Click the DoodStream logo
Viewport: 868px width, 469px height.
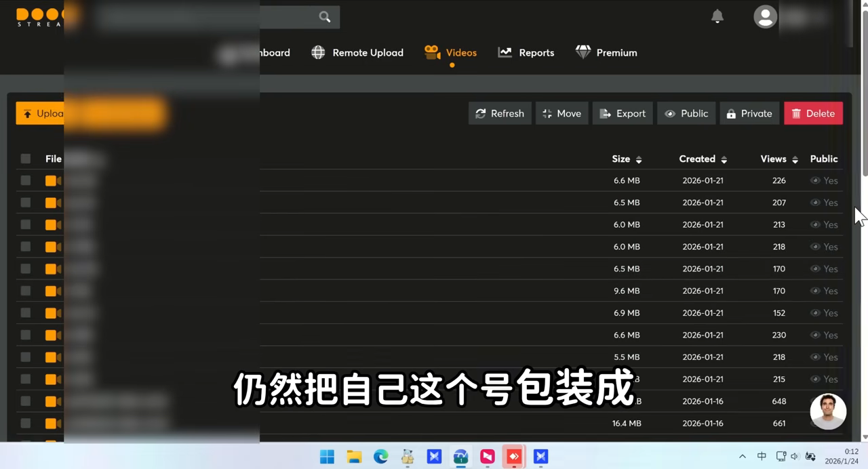coord(39,17)
